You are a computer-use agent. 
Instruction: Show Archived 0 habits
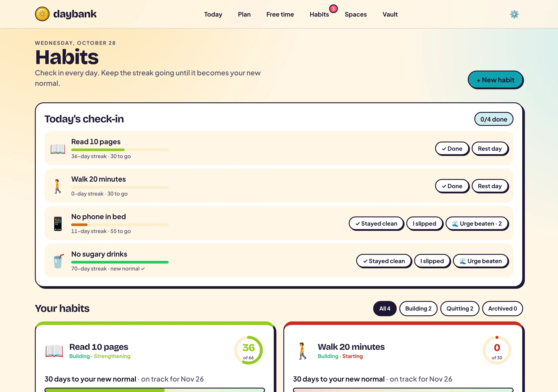point(502,308)
